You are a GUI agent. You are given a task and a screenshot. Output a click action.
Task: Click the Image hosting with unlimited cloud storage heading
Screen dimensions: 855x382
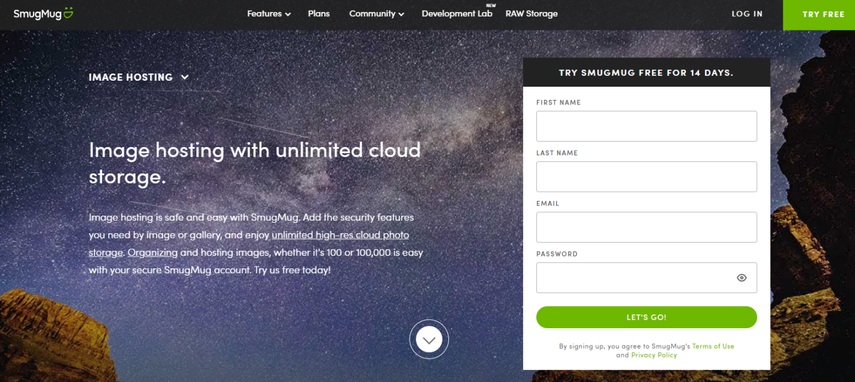(255, 163)
